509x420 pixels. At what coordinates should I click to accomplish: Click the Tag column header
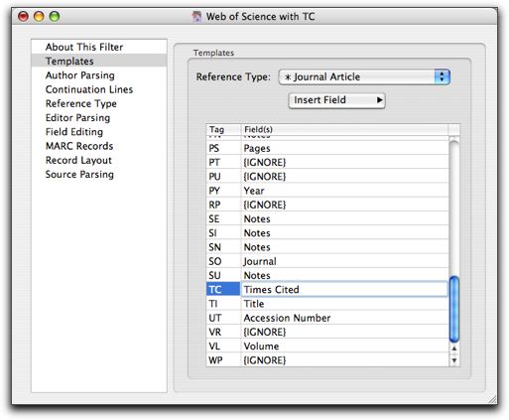pos(223,129)
